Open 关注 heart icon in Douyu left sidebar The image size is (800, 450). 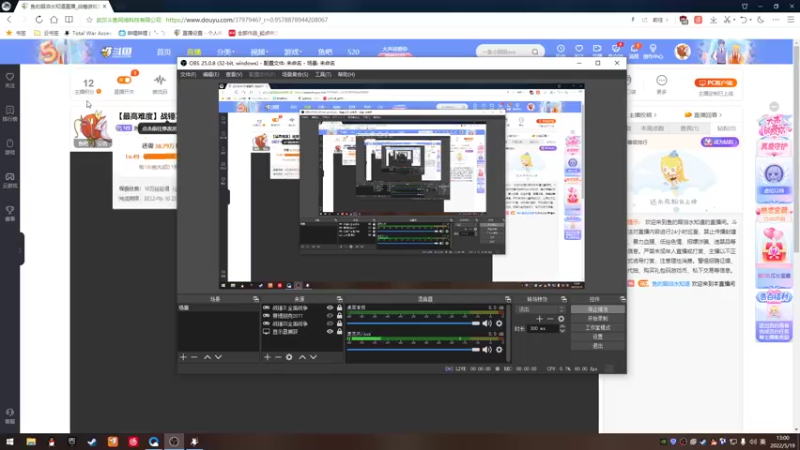[x=10, y=80]
